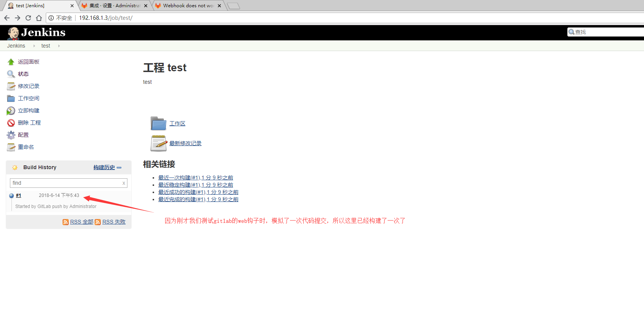Click the Jenkins breadcrumb link
This screenshot has width=644, height=336.
tap(16, 46)
